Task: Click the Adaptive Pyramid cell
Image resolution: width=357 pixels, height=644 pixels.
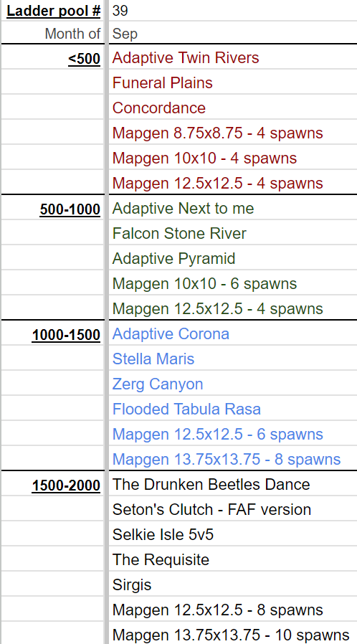Action: pos(233,259)
